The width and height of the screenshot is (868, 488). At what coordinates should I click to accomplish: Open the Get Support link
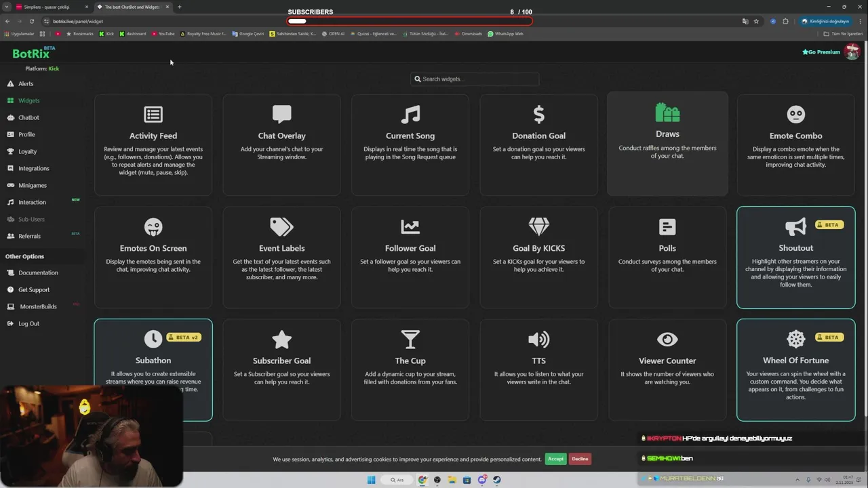click(x=34, y=290)
